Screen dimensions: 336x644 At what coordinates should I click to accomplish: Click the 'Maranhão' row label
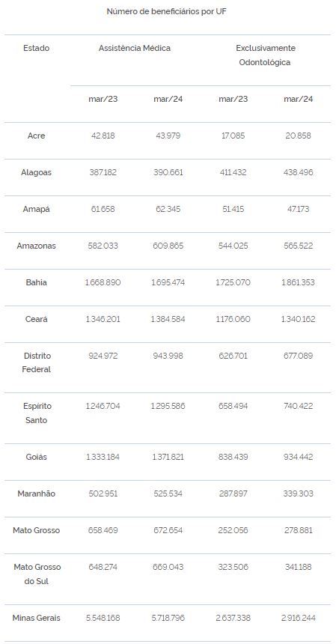pos(36,493)
